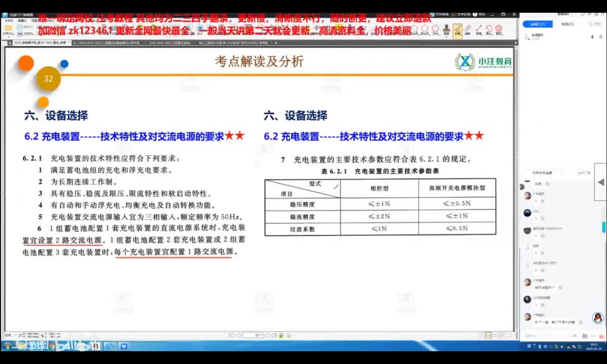Select the eraser tool in annotation toolbar

click(468, 30)
